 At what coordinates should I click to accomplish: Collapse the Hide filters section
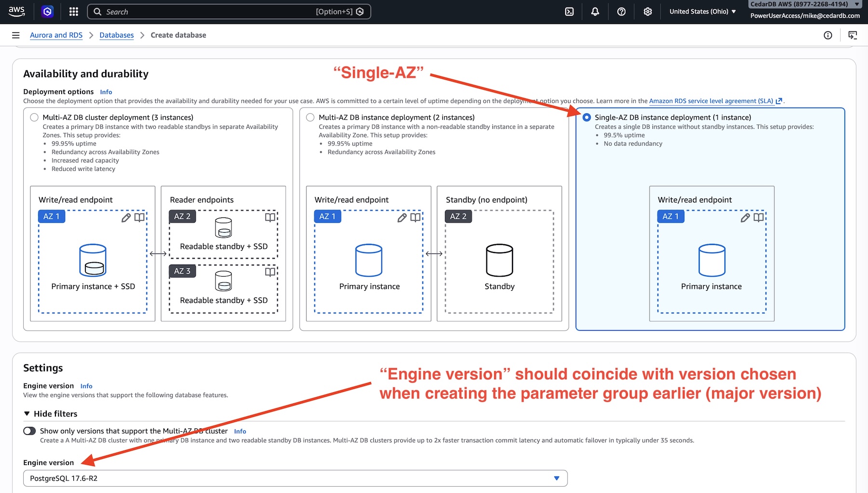pos(51,413)
